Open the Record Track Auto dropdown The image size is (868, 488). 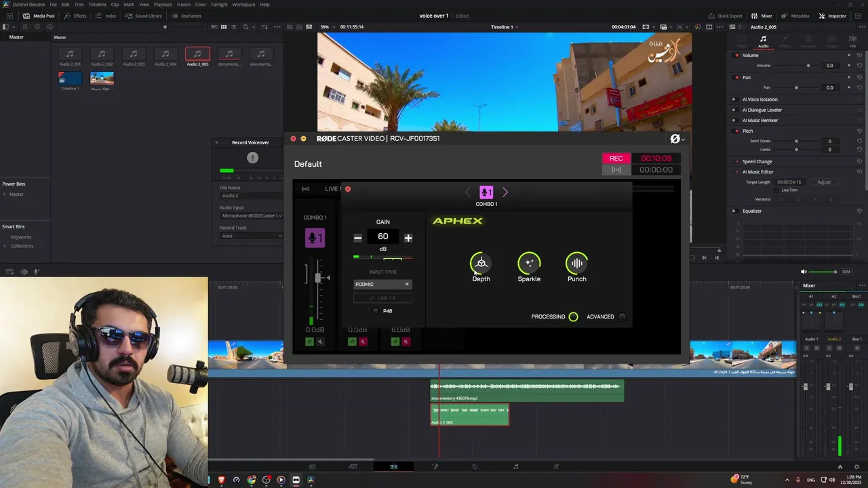[252, 236]
